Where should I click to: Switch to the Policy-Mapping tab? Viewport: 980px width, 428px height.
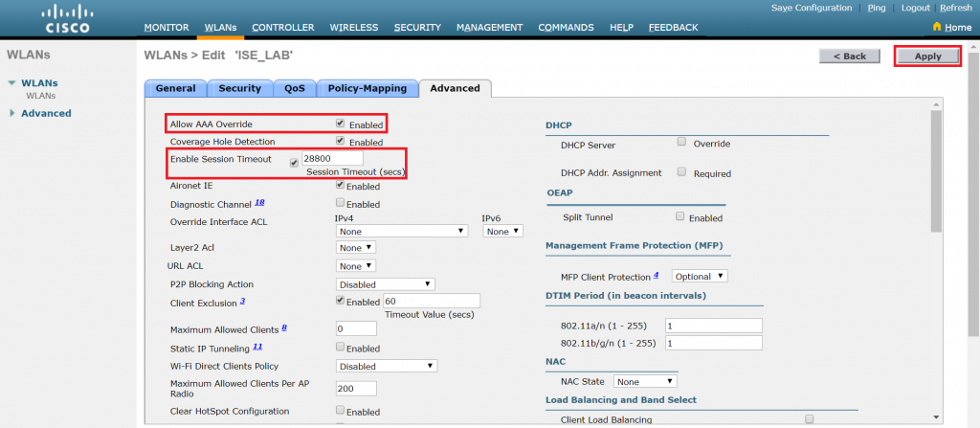point(367,88)
